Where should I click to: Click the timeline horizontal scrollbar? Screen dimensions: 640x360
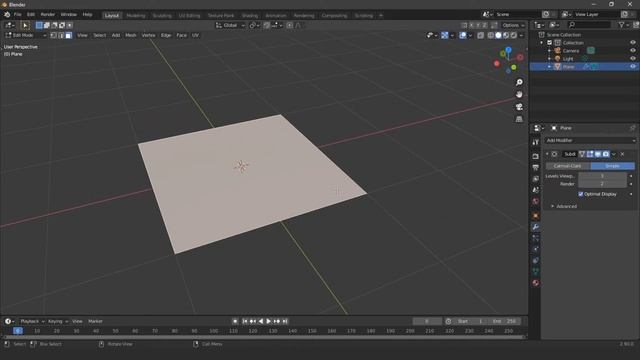[264, 338]
